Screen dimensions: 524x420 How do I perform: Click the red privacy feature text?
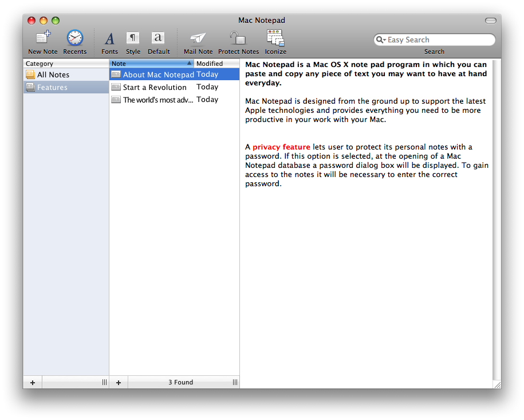281,147
